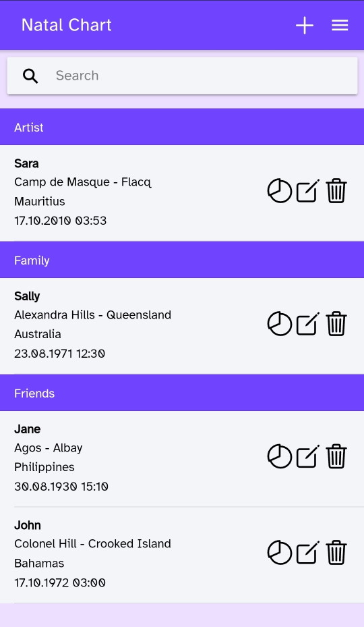Edit John's birth data
Screen dimensions: 364x627
pyautogui.click(x=307, y=553)
